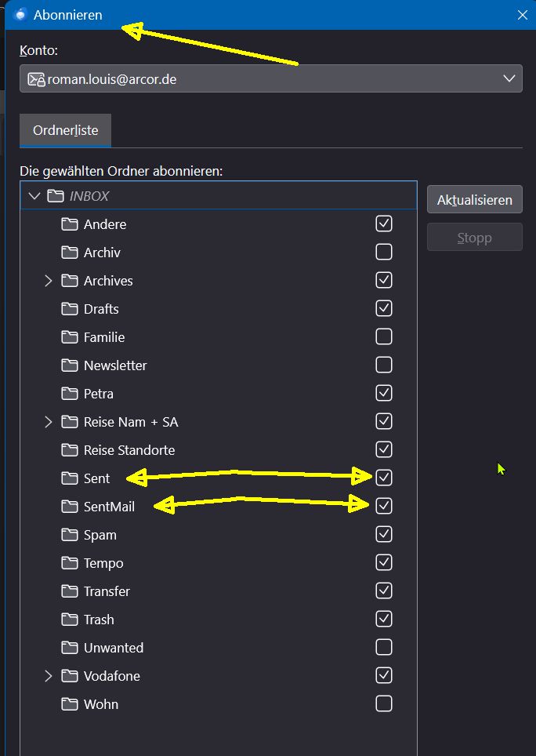Expand the Reise Nam + SA folder
Image resolution: width=536 pixels, height=756 pixels.
pos(48,422)
